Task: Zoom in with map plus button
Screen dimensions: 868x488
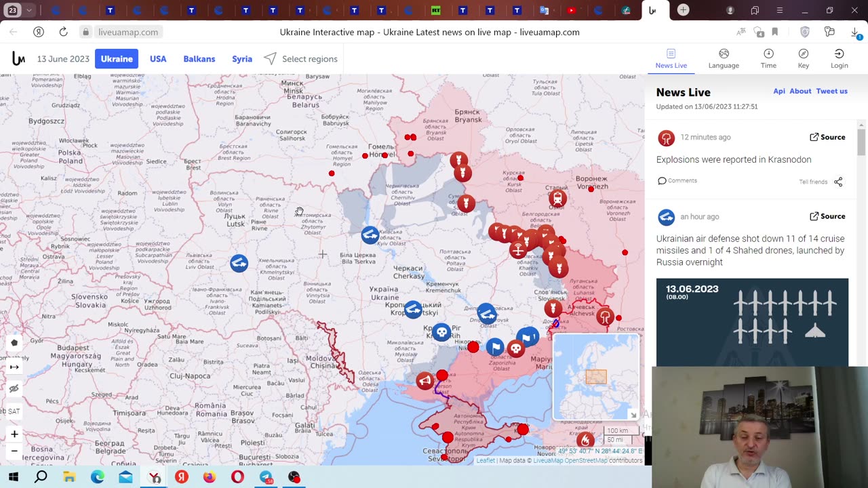Action: pyautogui.click(x=14, y=434)
